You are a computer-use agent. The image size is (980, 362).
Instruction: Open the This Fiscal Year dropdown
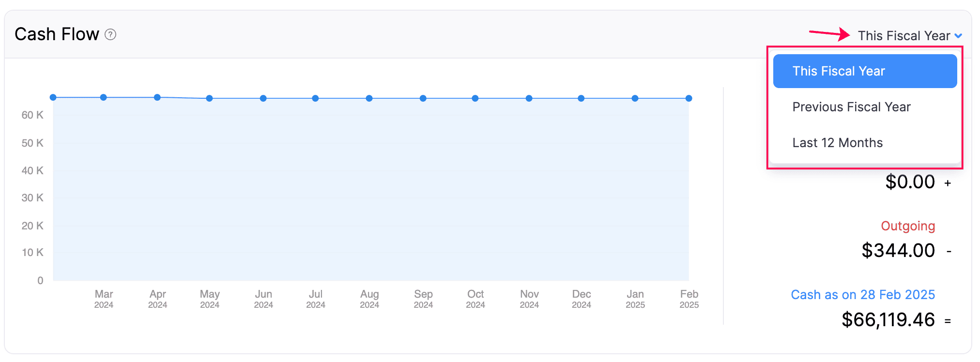pos(903,36)
